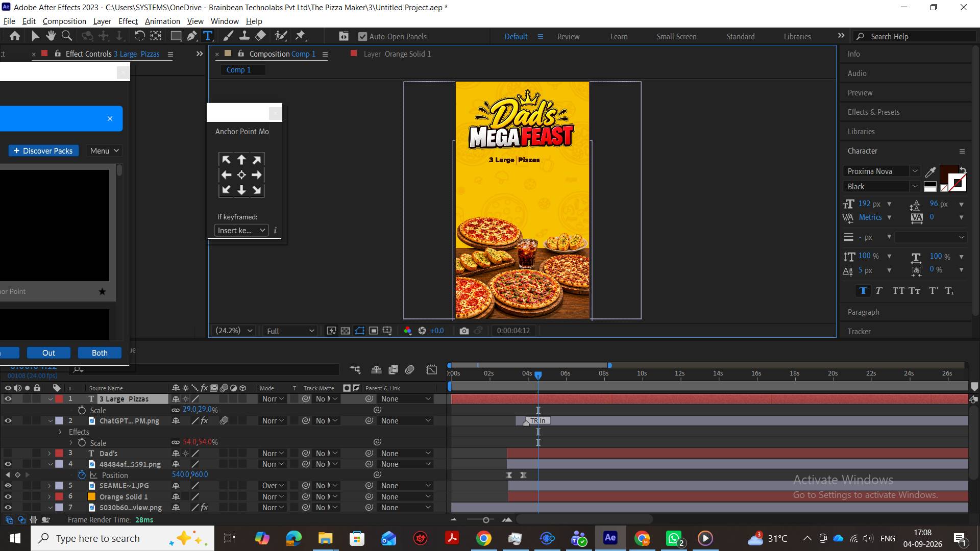Select the Pen tool in toolbar
The image size is (980, 551).
[192, 36]
